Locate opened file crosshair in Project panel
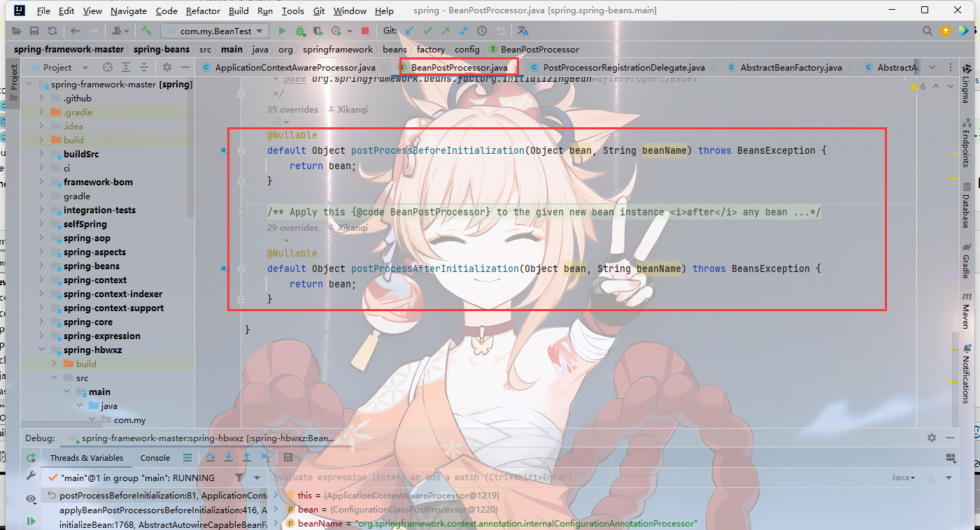980x530 pixels. 108,67
